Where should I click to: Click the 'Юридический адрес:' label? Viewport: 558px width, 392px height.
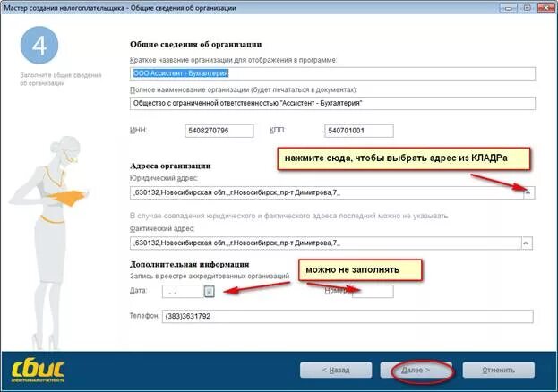[163, 178]
